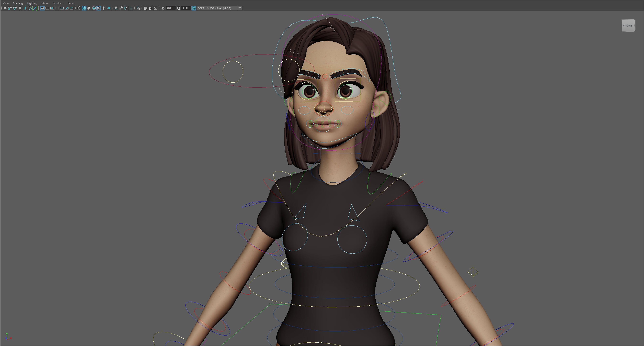This screenshot has width=644, height=346.
Task: Bookmark the current view
Action: (x=20, y=8)
